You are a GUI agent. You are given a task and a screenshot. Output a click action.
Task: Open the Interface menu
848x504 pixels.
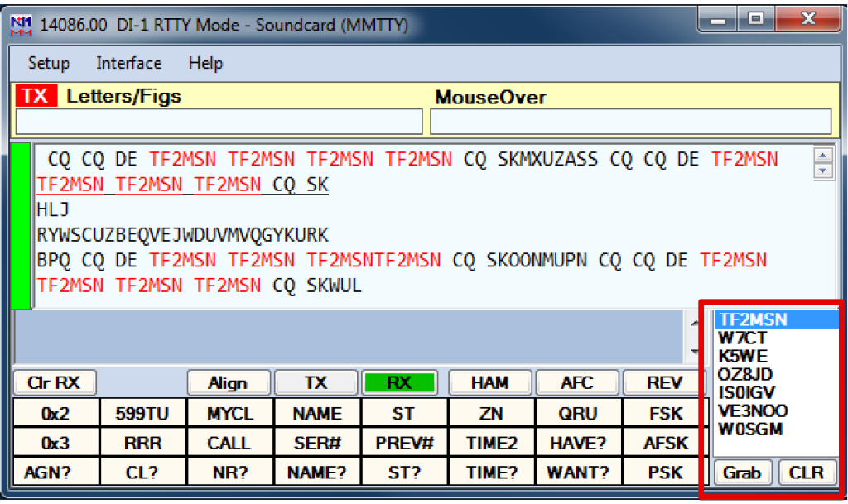[x=128, y=64]
